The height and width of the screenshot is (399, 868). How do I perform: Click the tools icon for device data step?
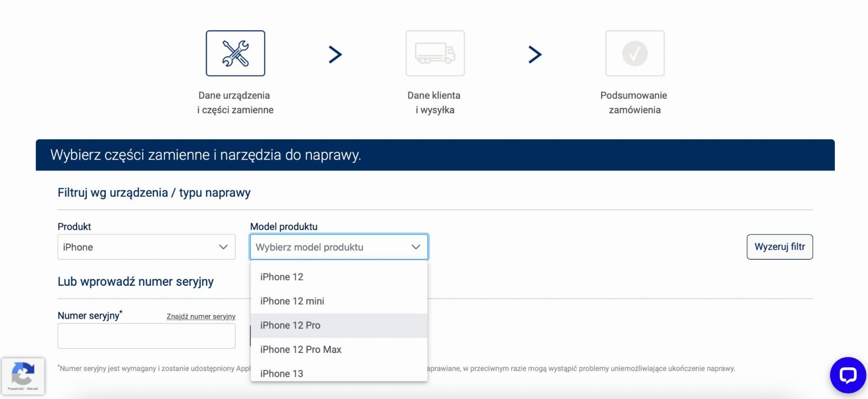point(235,53)
